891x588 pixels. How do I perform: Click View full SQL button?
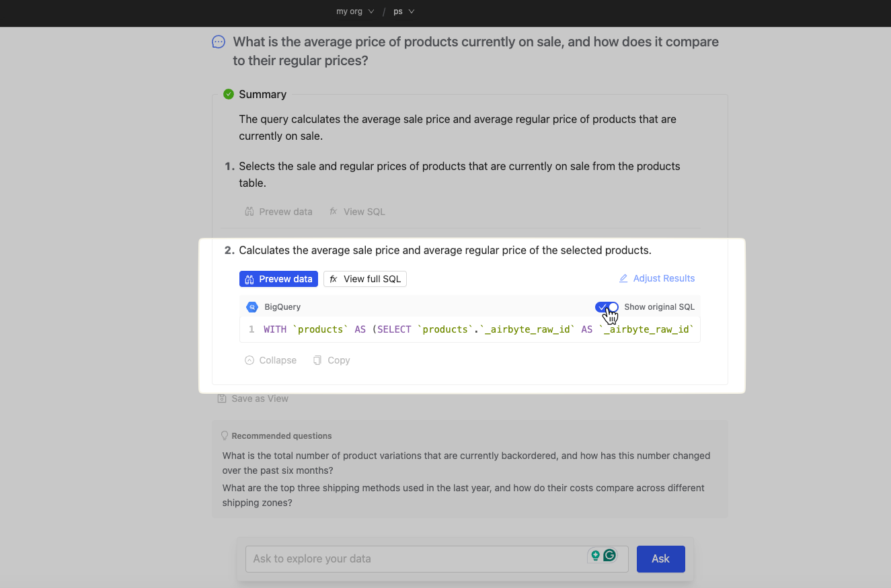pyautogui.click(x=365, y=279)
